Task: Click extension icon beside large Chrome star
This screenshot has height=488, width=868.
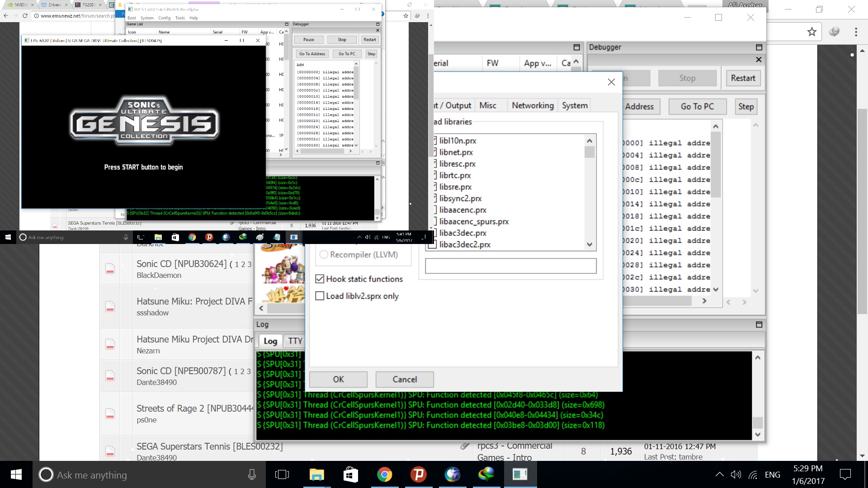Action: (834, 32)
